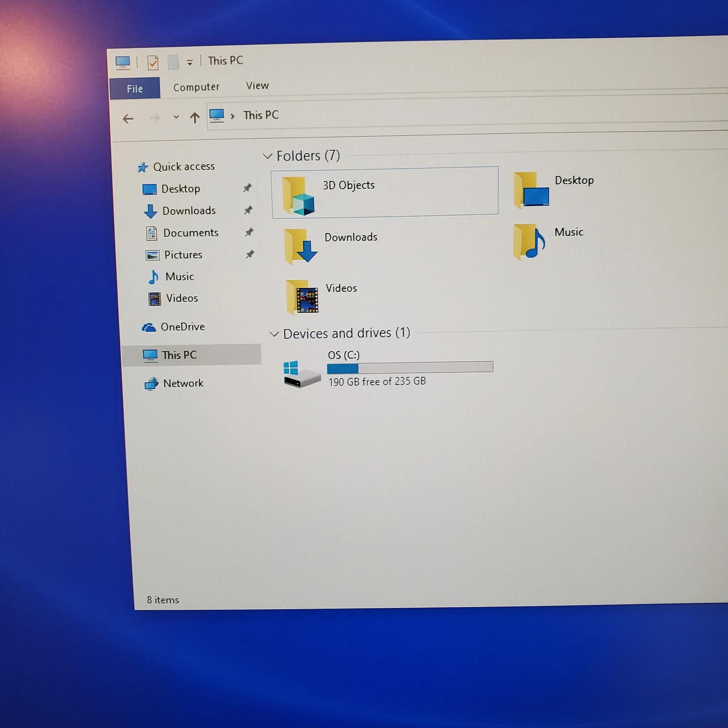Select OneDrive in the navigation pane

(183, 327)
